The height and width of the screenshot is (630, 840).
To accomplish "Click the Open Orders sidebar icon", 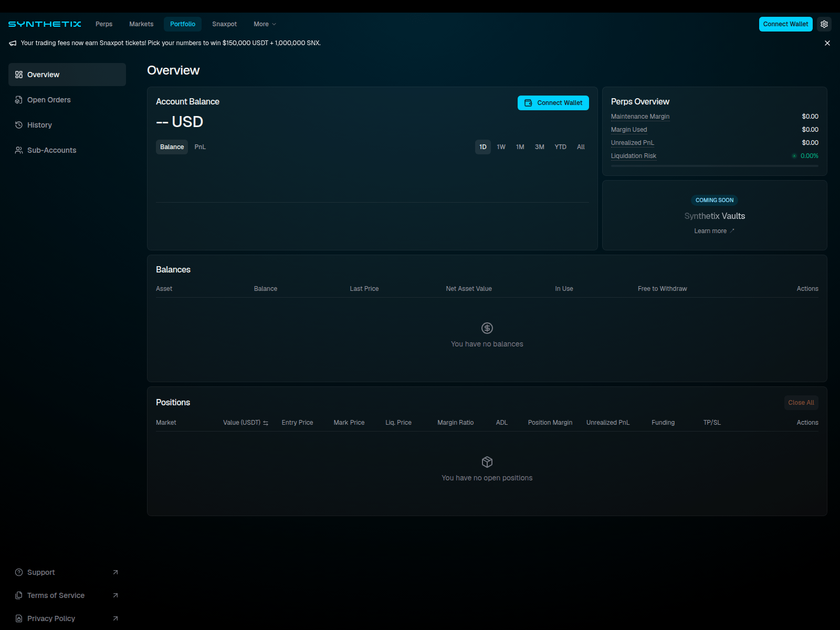I will coord(19,100).
